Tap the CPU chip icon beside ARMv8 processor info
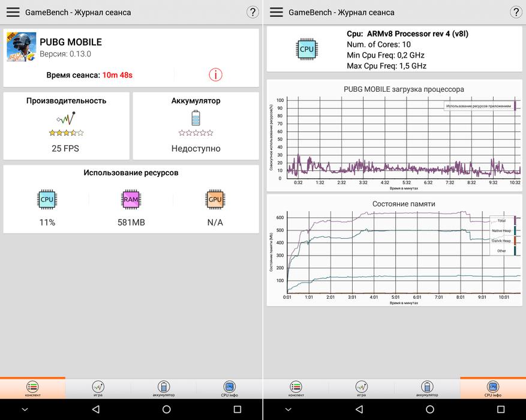526x420 pixels. coord(306,49)
